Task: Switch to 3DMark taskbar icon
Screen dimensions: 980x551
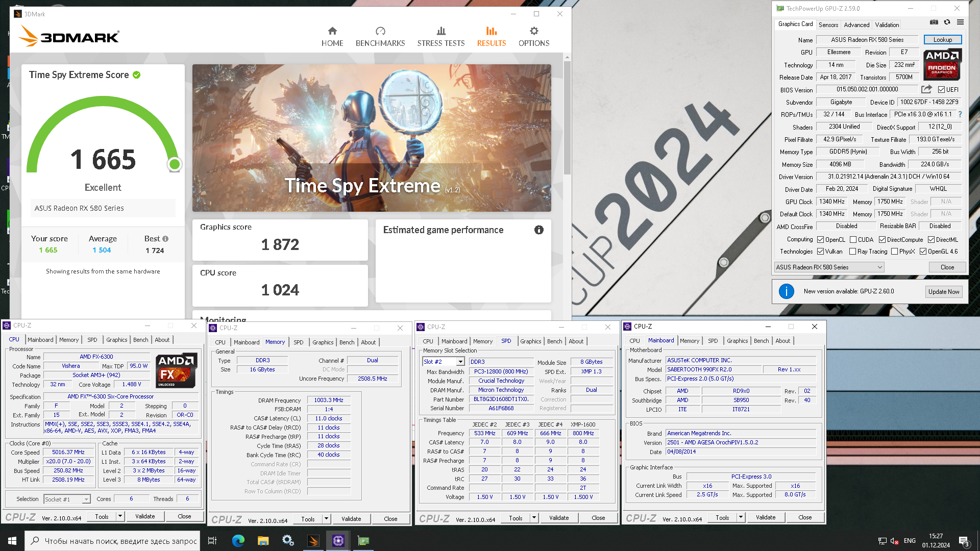Action: [313, 541]
